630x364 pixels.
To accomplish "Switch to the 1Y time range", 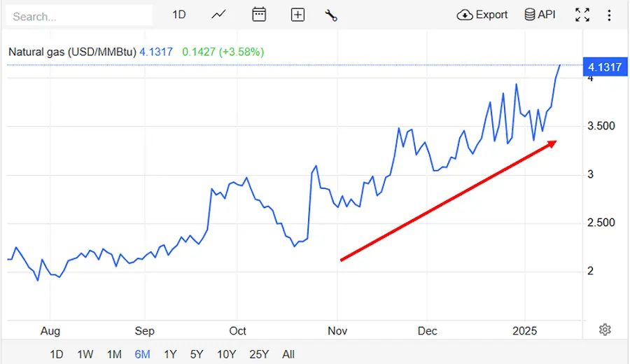I will [x=170, y=354].
